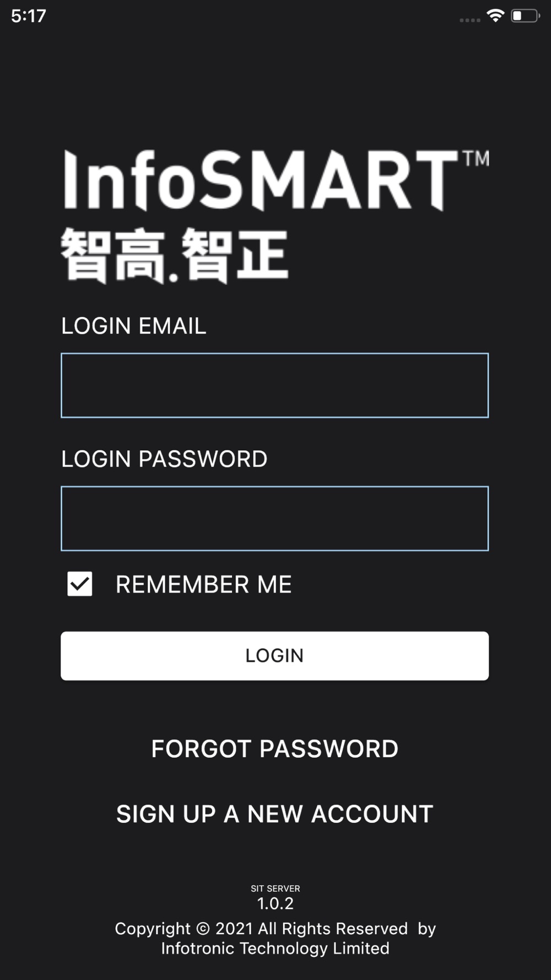
Task: Click the TM trademark symbol
Action: (x=476, y=159)
